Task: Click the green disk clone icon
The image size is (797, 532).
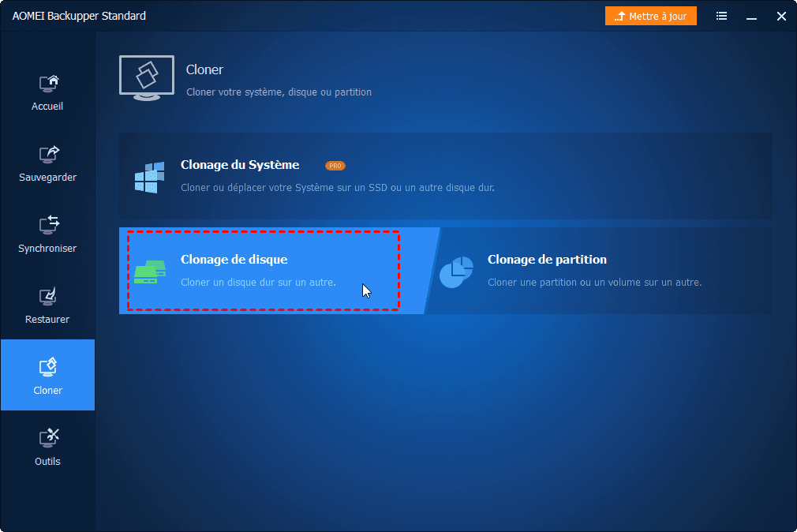Action: pos(150,272)
